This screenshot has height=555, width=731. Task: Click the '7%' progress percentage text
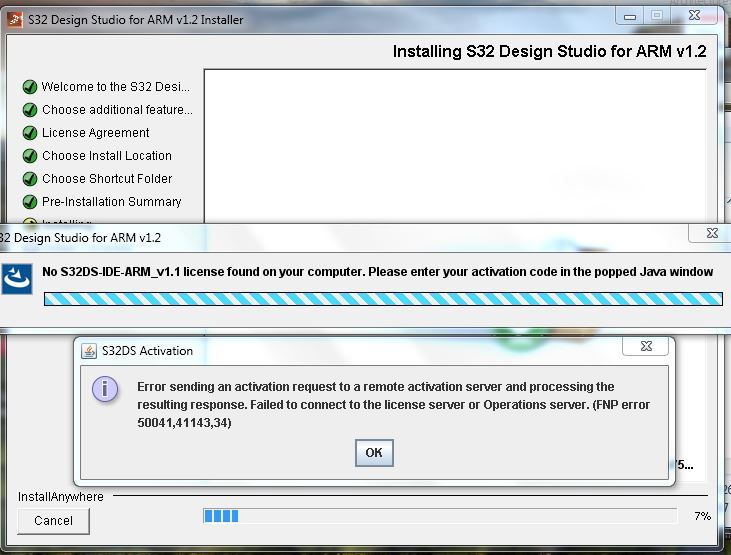(702, 516)
